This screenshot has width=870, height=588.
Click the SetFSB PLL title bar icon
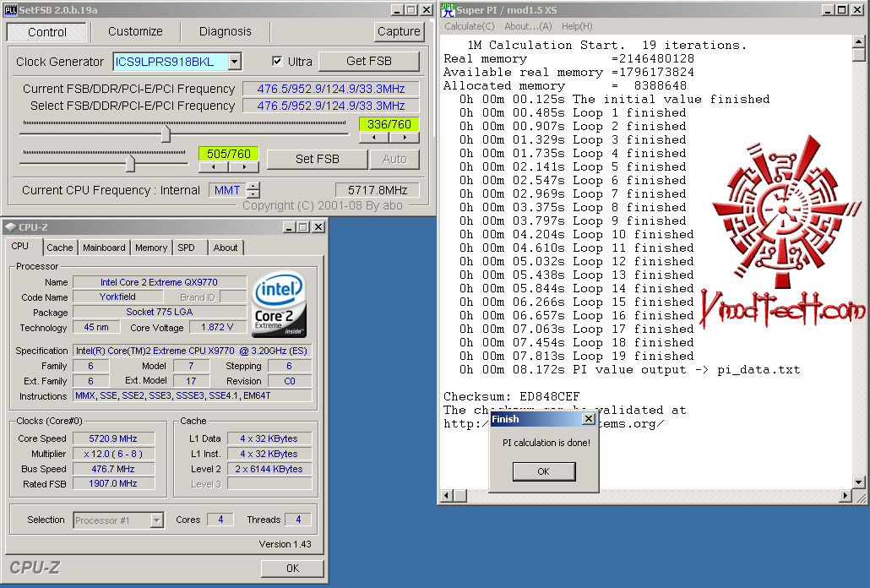pyautogui.click(x=10, y=10)
